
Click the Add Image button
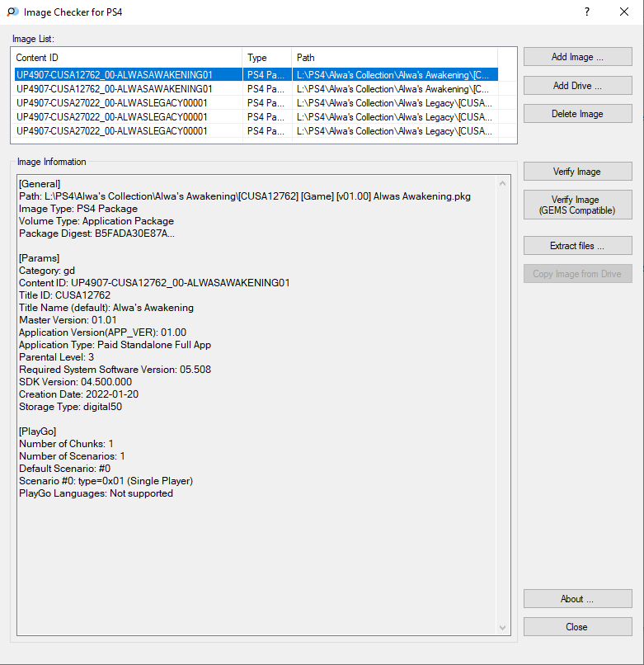pyautogui.click(x=577, y=57)
